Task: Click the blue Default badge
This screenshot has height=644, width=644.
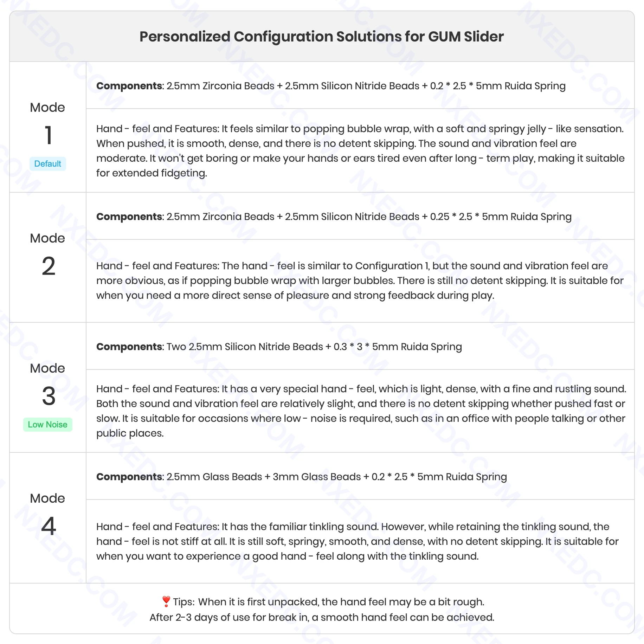Action: 48,164
